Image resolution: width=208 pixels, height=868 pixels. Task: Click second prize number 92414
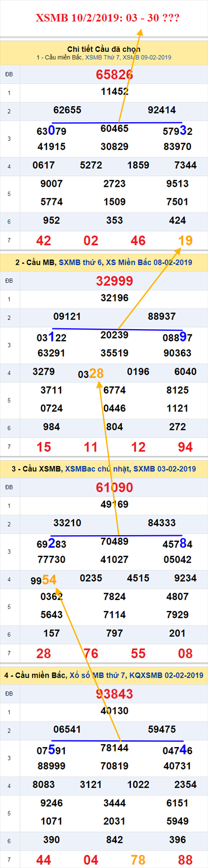click(x=162, y=110)
